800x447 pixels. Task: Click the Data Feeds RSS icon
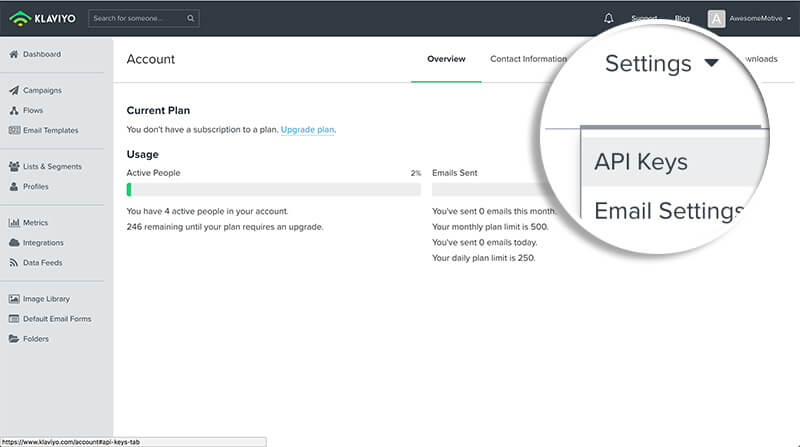14,263
